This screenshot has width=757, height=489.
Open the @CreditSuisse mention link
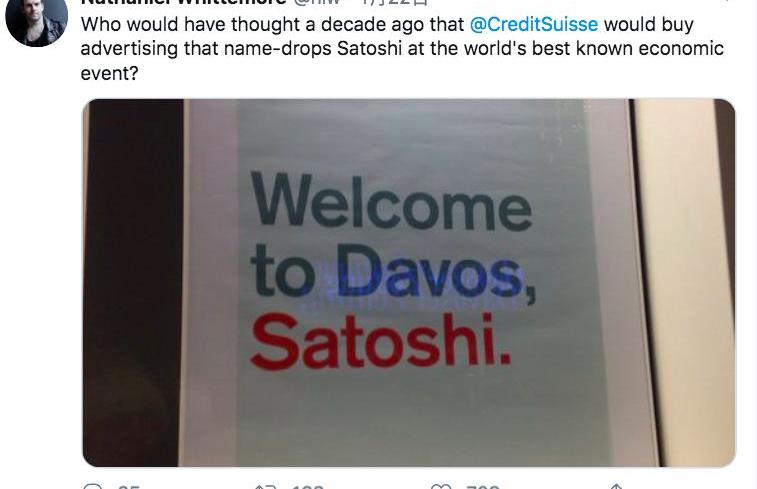click(533, 24)
